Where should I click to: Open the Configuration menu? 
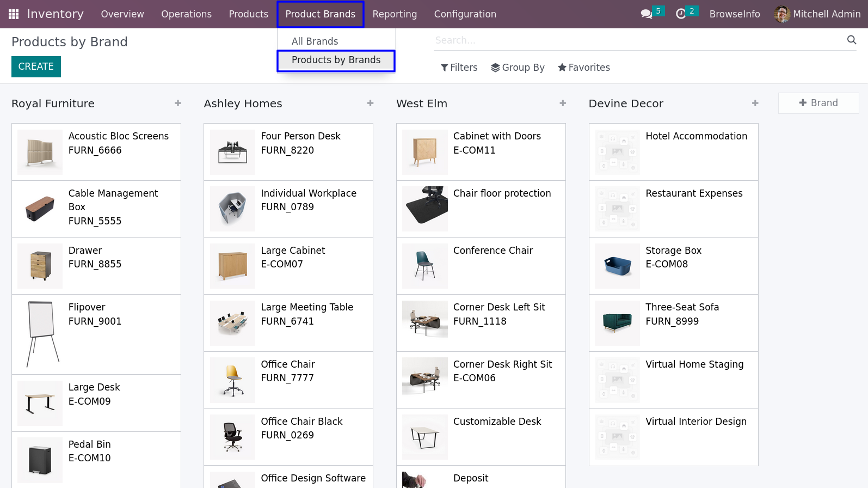(x=465, y=14)
